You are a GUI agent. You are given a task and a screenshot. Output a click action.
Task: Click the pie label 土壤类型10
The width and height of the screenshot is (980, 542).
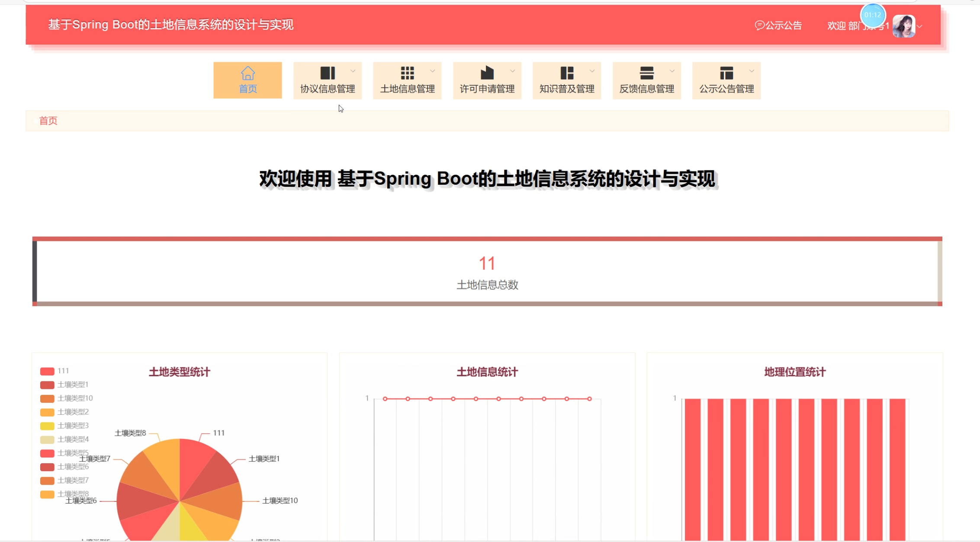coord(280,501)
